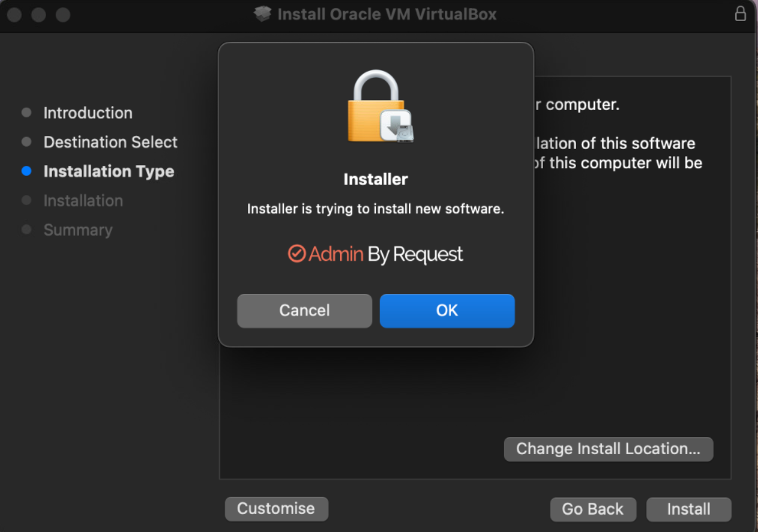Select the Destination Select step

click(x=111, y=142)
